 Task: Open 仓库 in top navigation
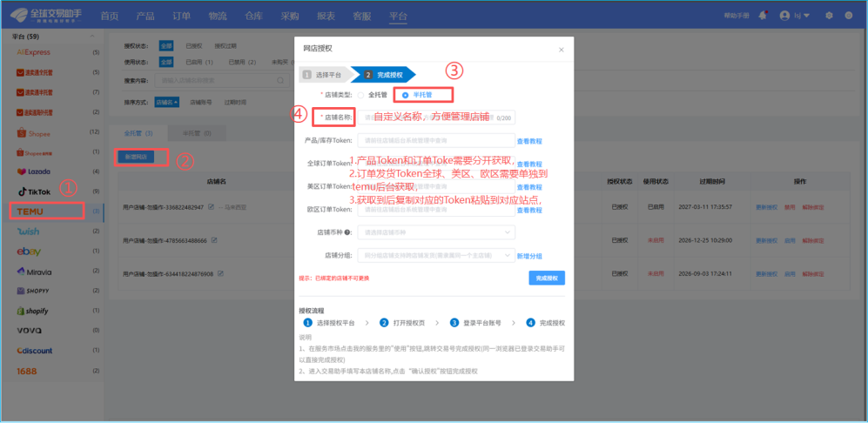tap(253, 16)
